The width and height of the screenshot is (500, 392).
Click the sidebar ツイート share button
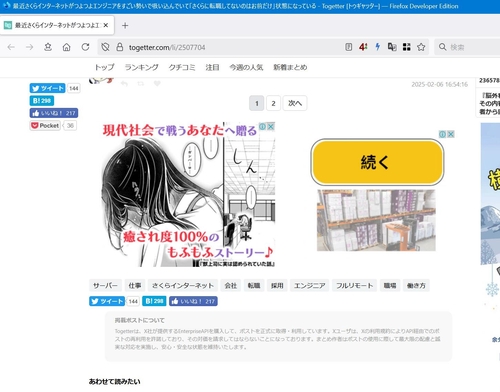coord(47,88)
